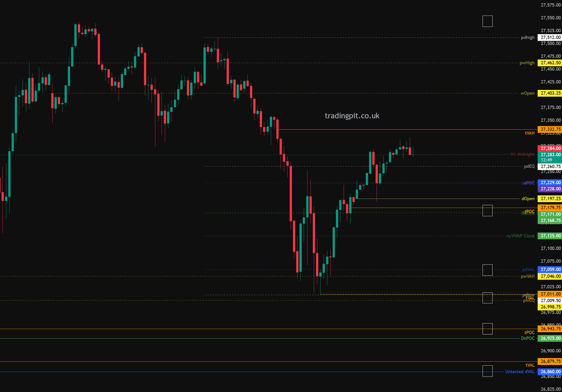Click the nyVWAP Close line label
This screenshot has height=392, width=562.
coord(520,236)
